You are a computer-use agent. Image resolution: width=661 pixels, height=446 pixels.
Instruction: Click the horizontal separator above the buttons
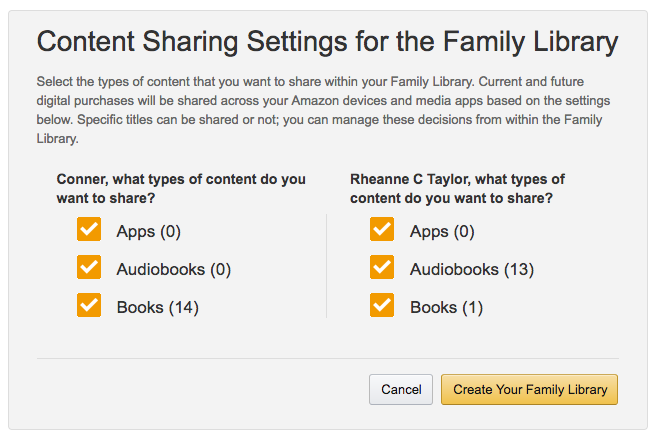click(x=327, y=357)
